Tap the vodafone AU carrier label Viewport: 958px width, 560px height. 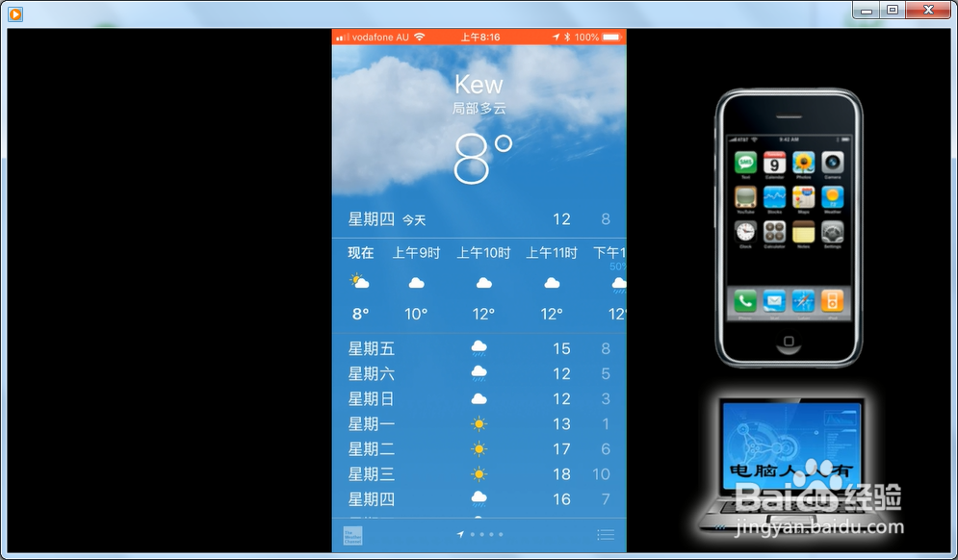380,38
